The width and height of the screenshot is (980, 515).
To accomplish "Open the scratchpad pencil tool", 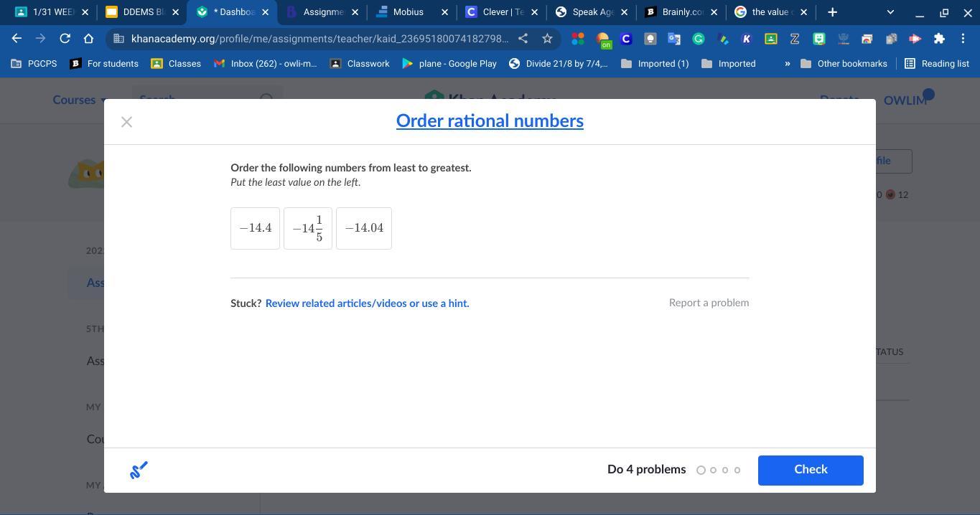I will pyautogui.click(x=139, y=470).
